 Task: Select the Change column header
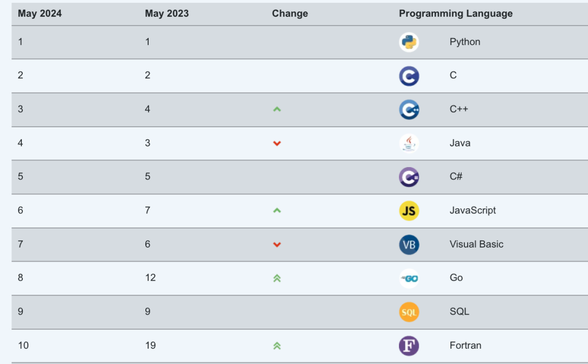pyautogui.click(x=290, y=14)
